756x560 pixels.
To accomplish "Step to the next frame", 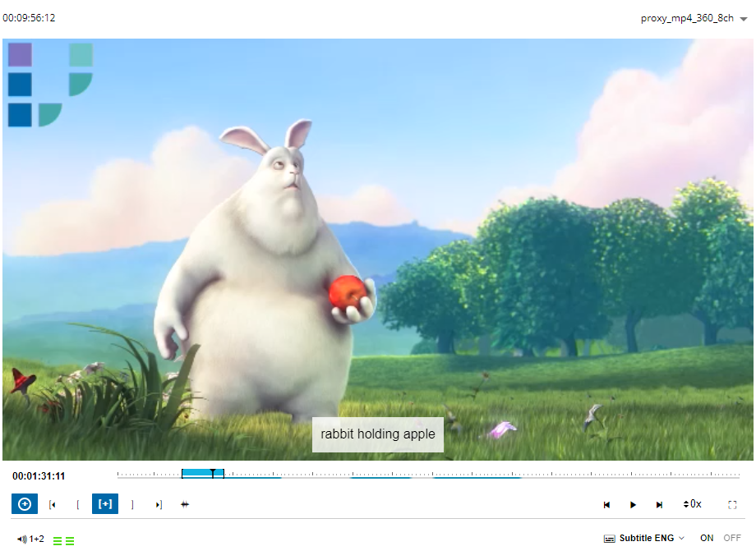I will point(659,505).
